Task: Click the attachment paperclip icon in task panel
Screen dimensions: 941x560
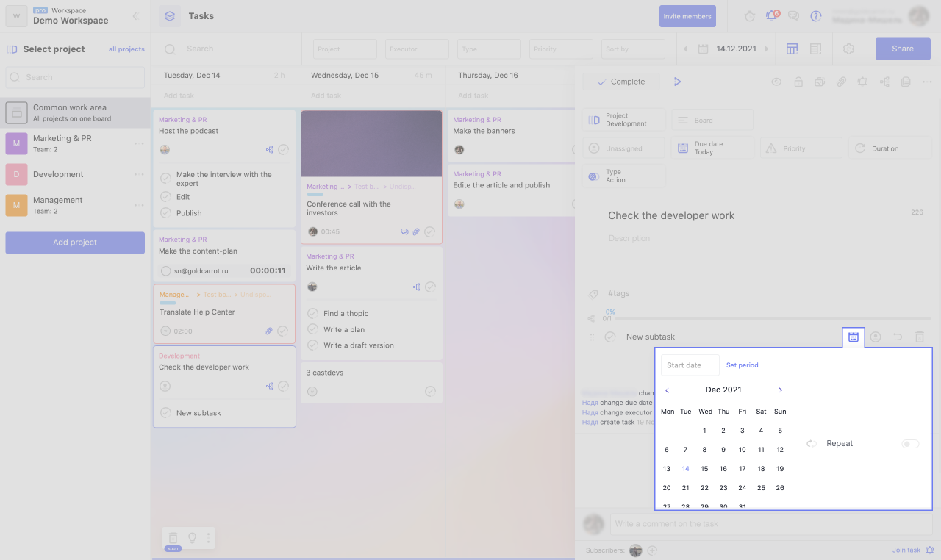Action: (x=842, y=82)
